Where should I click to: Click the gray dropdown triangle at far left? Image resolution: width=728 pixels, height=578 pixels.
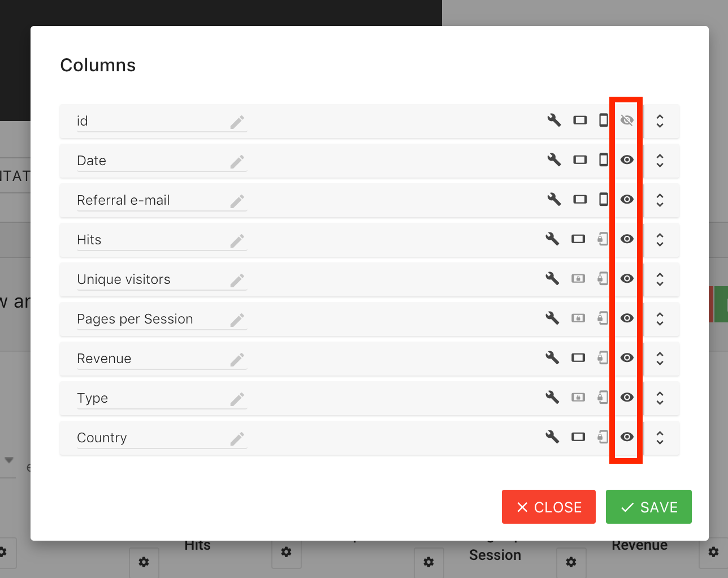9,460
